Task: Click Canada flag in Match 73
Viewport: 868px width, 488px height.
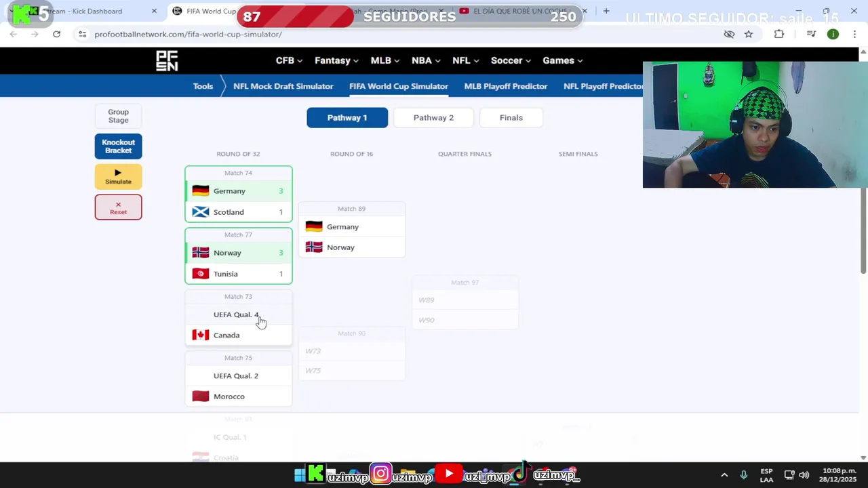Action: coord(201,335)
